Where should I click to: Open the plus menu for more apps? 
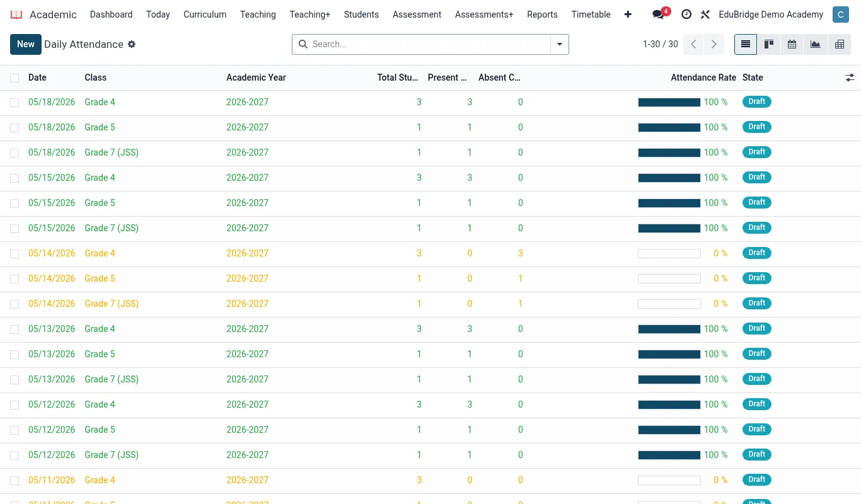[628, 14]
